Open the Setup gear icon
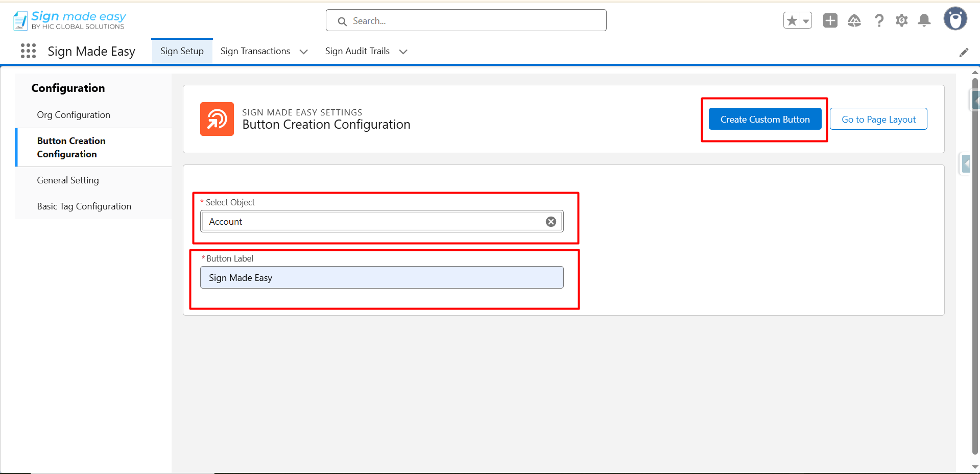Screen dimensions: 980x474 [901, 20]
